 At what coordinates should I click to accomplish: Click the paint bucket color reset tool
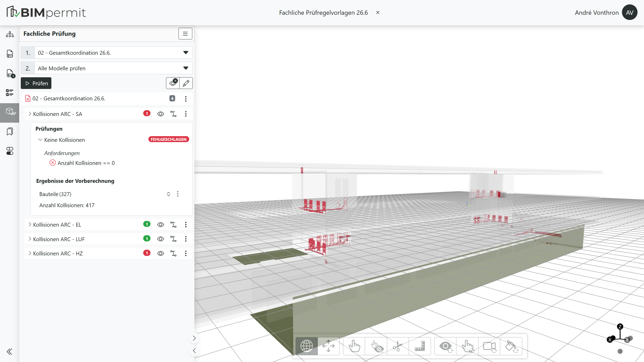point(511,346)
